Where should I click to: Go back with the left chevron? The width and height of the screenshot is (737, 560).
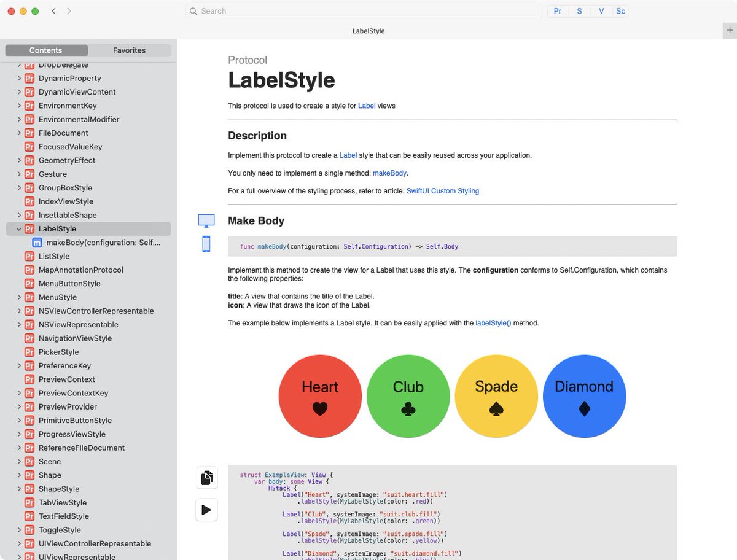pos(53,11)
